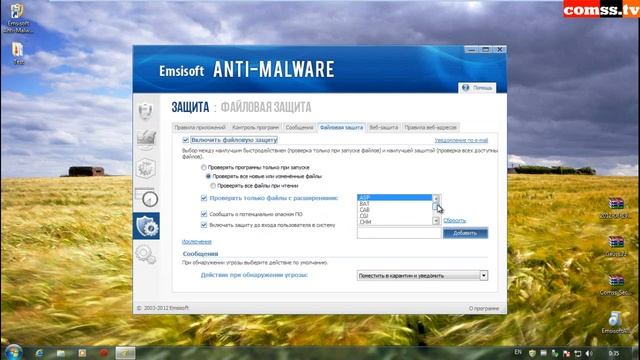This screenshot has width=640, height=360.
Task: Toggle Сообщать о потенциально опасном ПО checkbox
Action: click(x=204, y=214)
